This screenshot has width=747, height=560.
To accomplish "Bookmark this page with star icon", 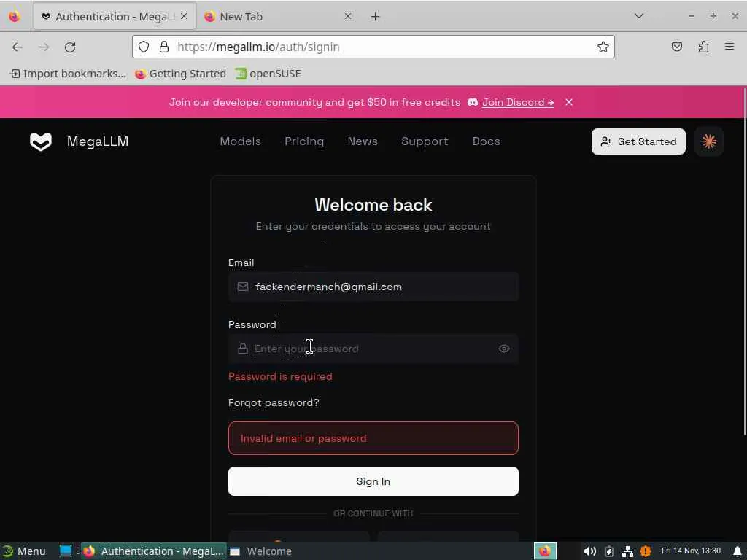I will point(603,47).
